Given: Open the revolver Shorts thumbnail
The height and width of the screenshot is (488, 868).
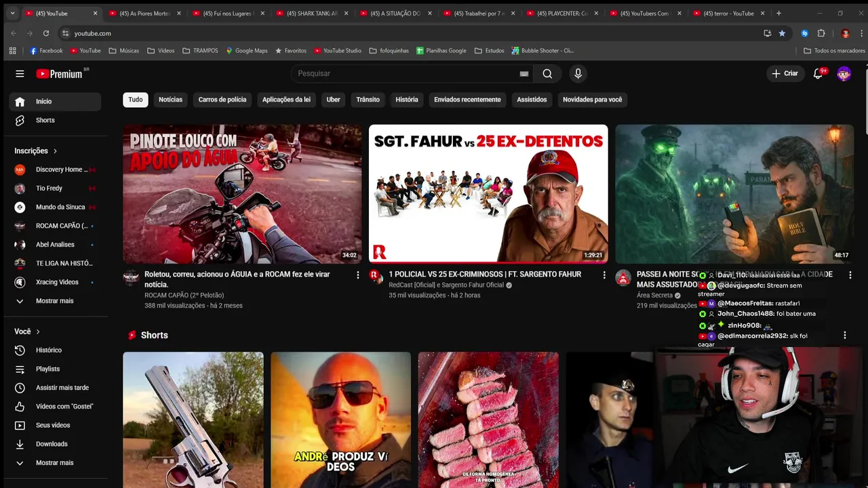Looking at the screenshot, I should [193, 420].
